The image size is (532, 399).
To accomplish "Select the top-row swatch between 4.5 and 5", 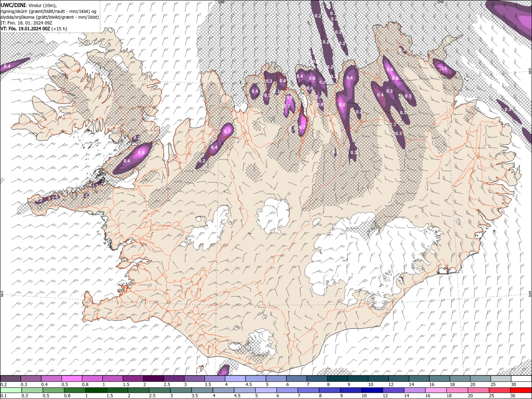I will click(x=256, y=379).
